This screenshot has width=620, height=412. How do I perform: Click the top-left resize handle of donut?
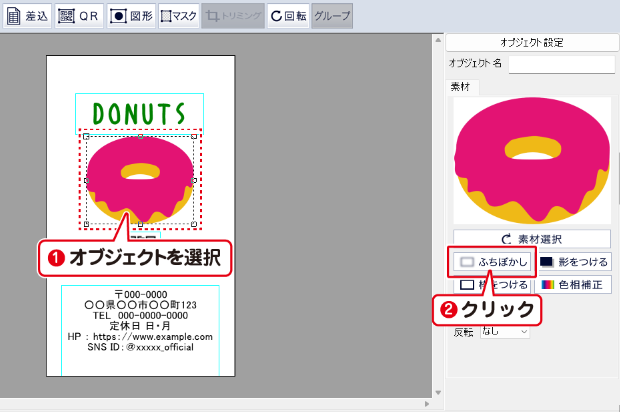tap(86, 136)
